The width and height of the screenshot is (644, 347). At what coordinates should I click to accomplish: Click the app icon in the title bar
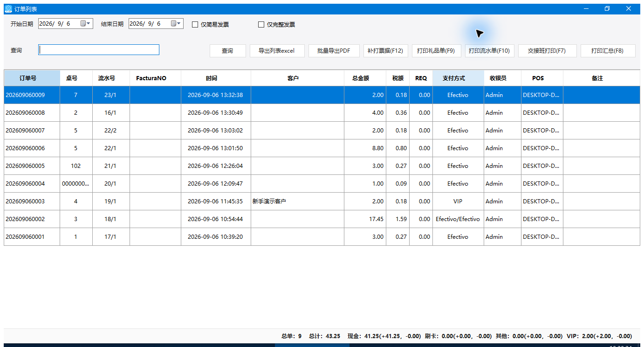(x=8, y=9)
